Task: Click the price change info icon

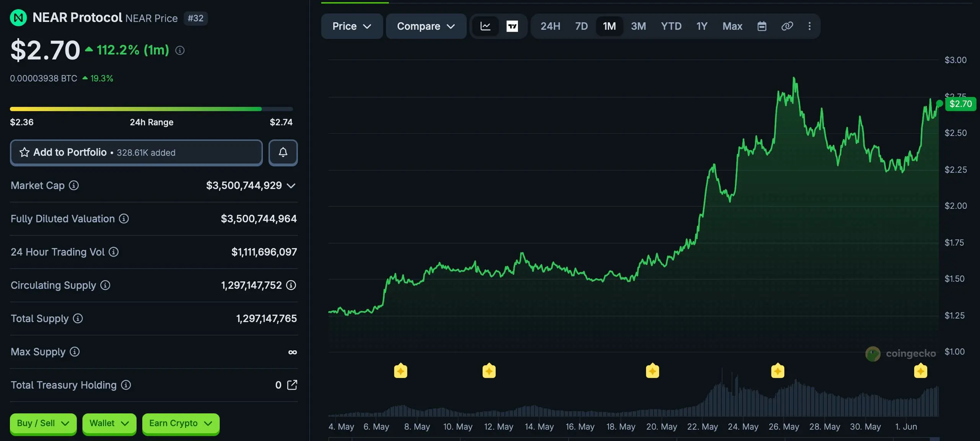Action: pyautogui.click(x=180, y=50)
